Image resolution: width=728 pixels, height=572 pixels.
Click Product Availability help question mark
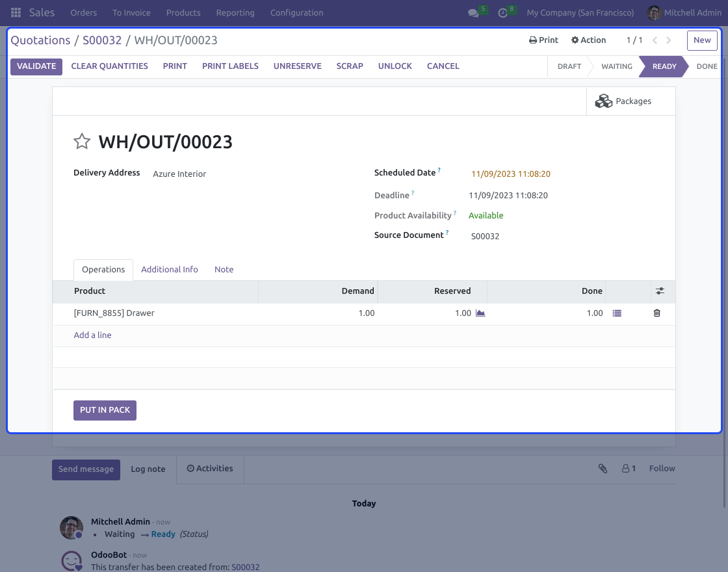(455, 213)
